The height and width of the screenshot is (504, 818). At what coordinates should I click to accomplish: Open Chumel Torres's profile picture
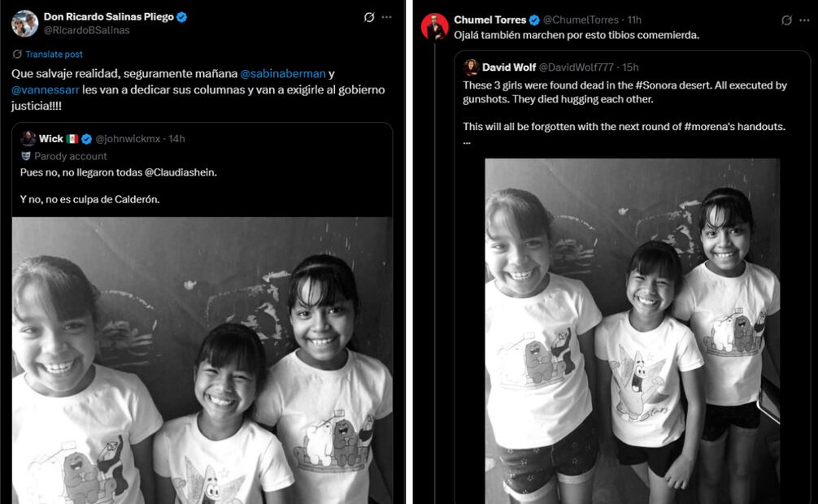click(x=434, y=27)
